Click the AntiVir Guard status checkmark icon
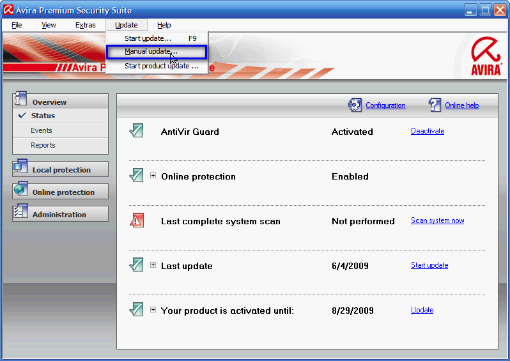 pos(136,130)
